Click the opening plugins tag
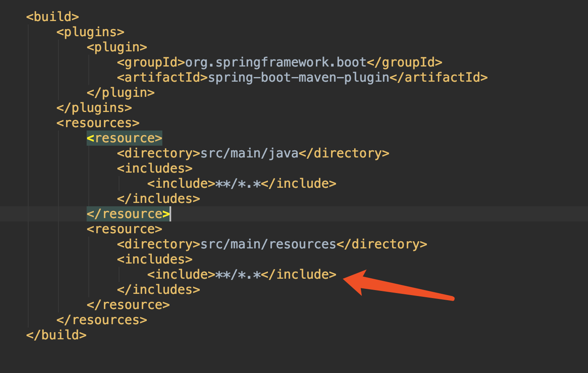The width and height of the screenshot is (588, 373). pyautogui.click(x=90, y=32)
